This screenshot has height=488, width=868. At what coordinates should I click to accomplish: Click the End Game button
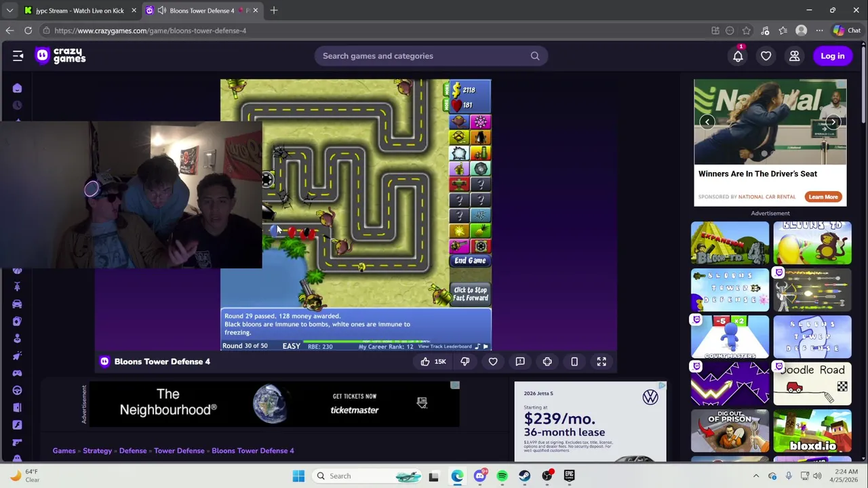[x=470, y=261]
